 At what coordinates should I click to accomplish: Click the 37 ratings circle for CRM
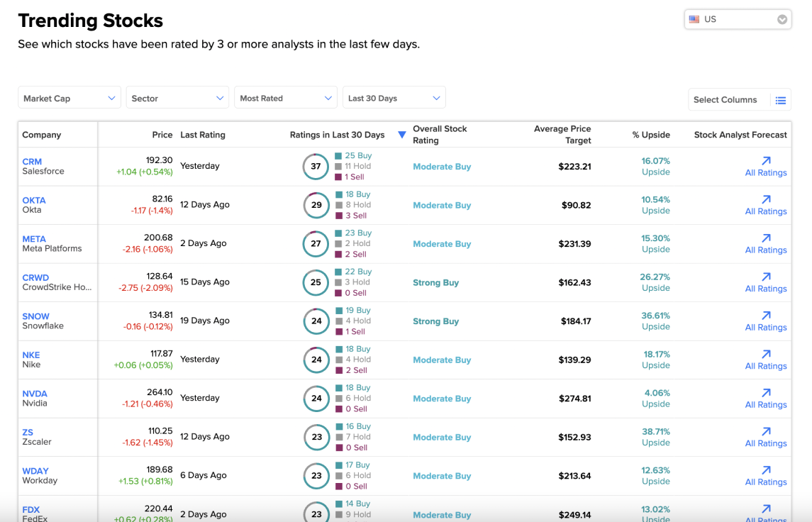click(x=316, y=166)
